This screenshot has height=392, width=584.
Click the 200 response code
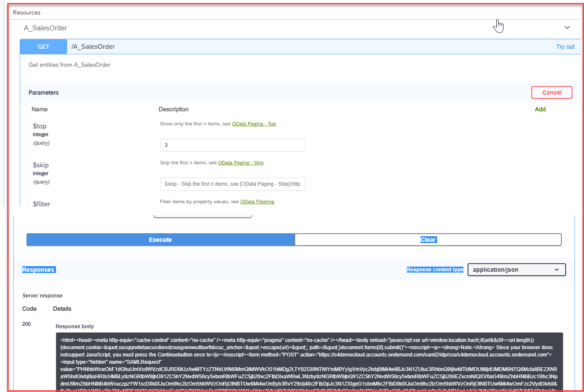click(x=26, y=324)
